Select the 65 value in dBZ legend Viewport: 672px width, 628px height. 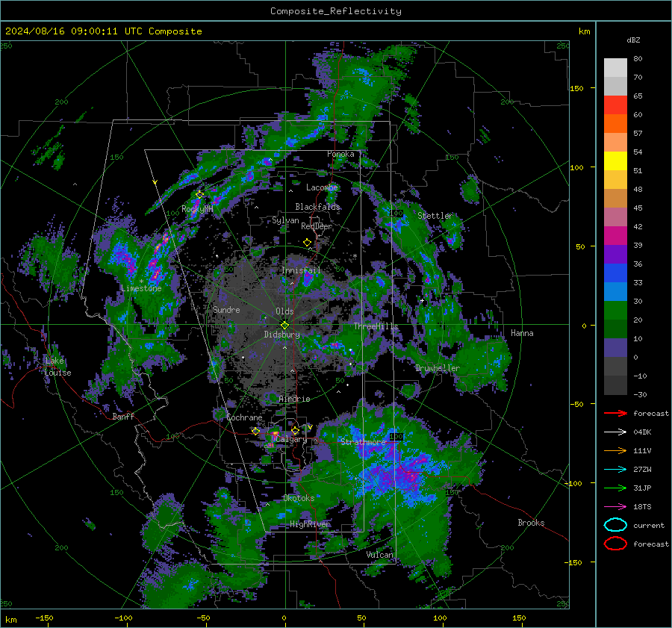pos(638,96)
